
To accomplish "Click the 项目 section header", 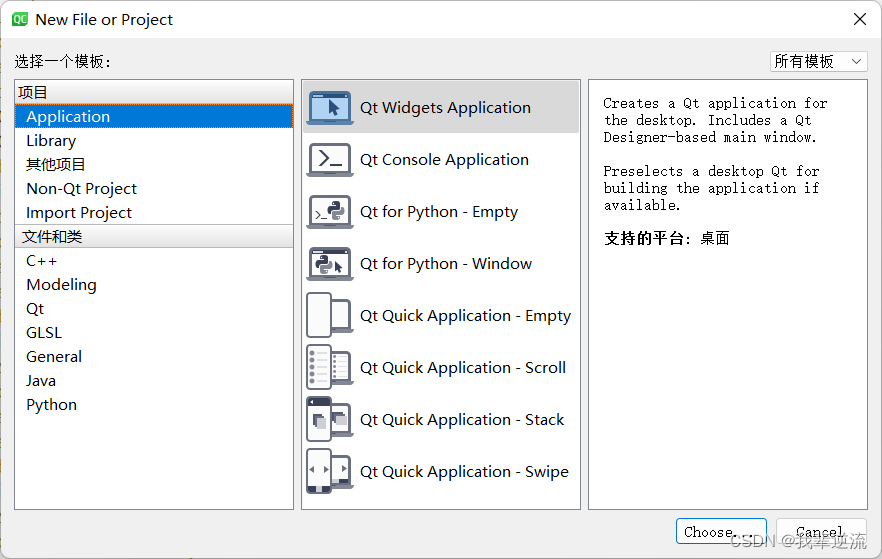I will (x=154, y=92).
